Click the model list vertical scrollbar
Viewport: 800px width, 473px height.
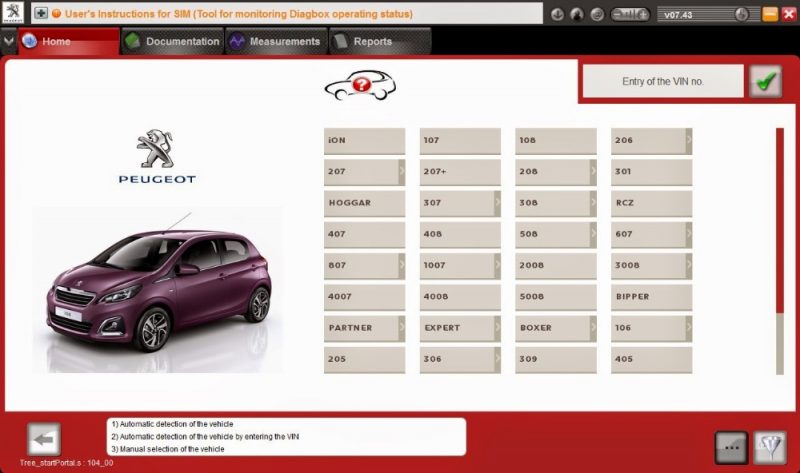pyautogui.click(x=780, y=251)
